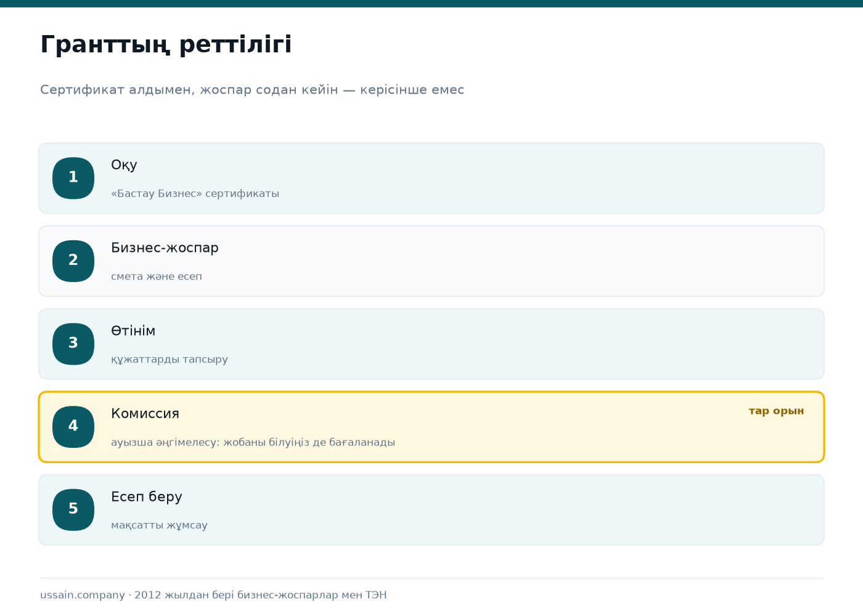Click the "тар орын" tag
863x616 pixels.
(x=776, y=411)
